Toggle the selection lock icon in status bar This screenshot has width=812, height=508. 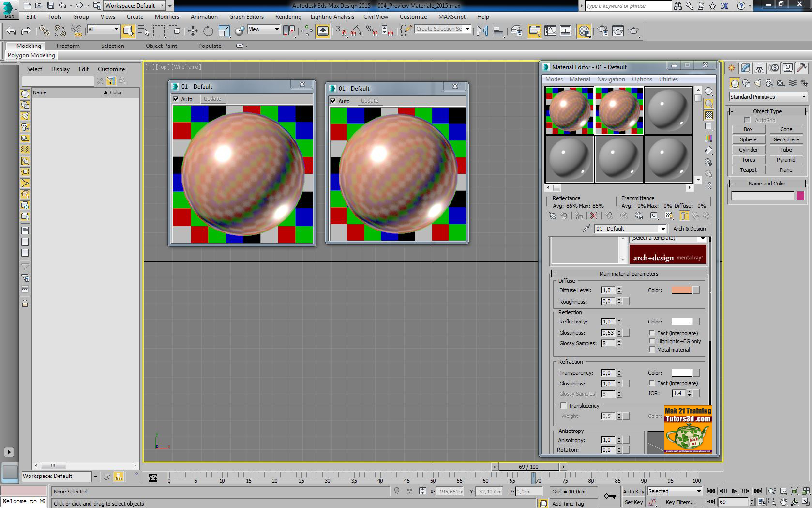coord(409,491)
